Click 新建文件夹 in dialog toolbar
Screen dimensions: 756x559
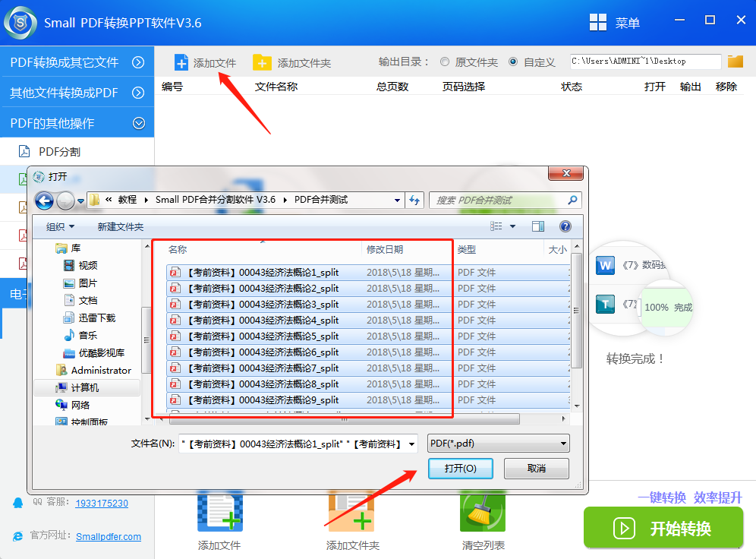point(121,226)
